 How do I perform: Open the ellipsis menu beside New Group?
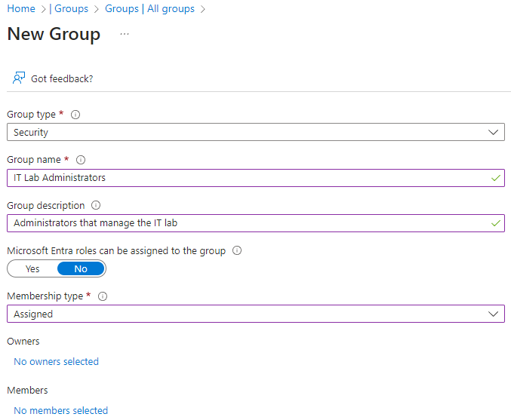[x=125, y=35]
